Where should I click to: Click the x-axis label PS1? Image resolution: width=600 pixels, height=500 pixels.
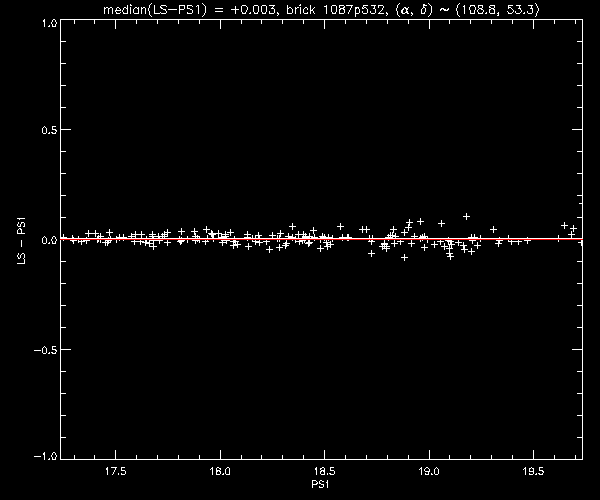(320, 484)
